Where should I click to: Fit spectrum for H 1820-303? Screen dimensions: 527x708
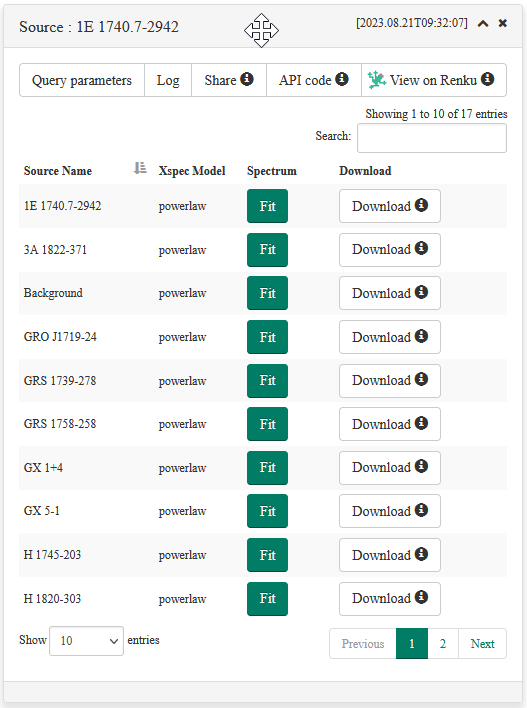(267, 599)
